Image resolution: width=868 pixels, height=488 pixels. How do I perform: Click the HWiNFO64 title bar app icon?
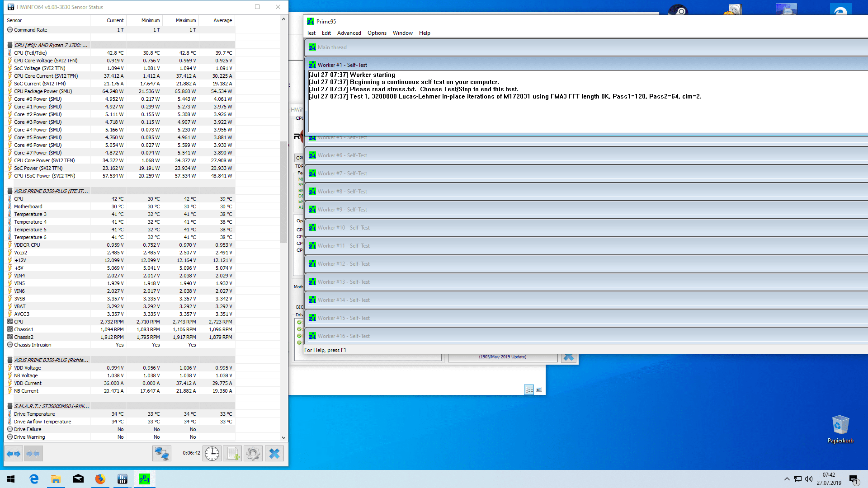tap(11, 7)
